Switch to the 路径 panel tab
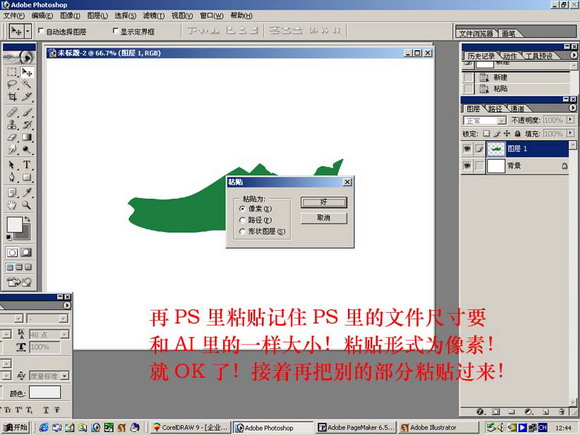Screen dimensions: 580x435 pos(496,108)
